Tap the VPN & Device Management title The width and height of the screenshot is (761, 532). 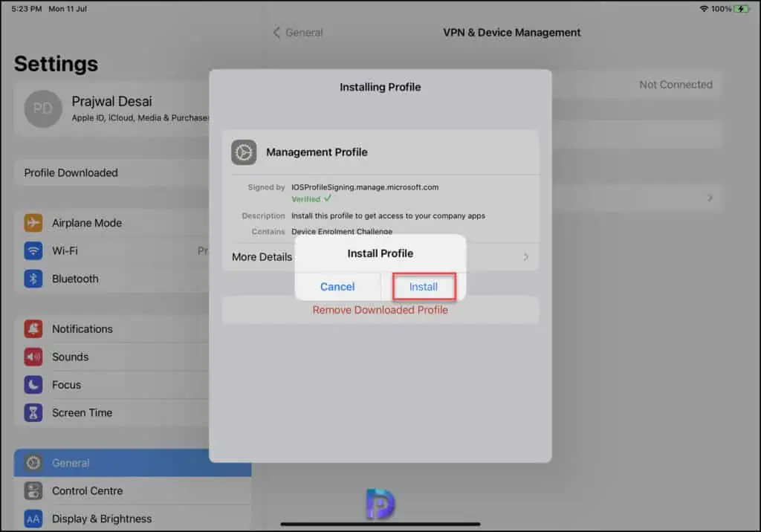511,33
